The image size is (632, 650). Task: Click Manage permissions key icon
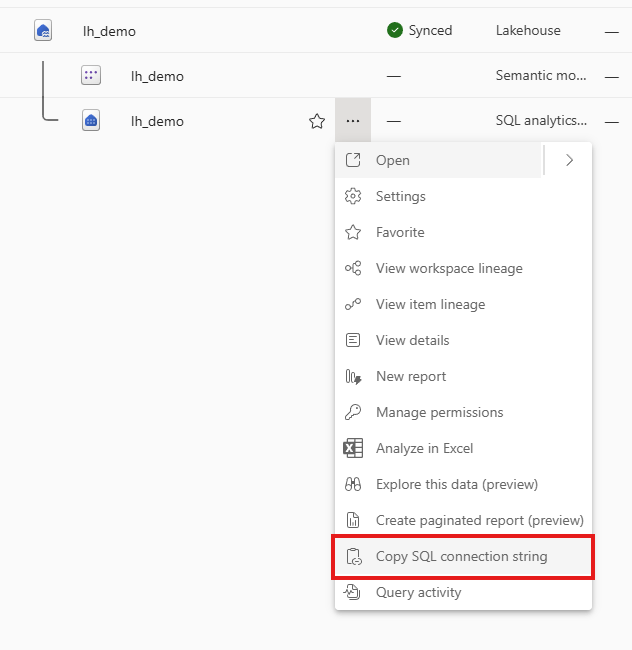353,412
